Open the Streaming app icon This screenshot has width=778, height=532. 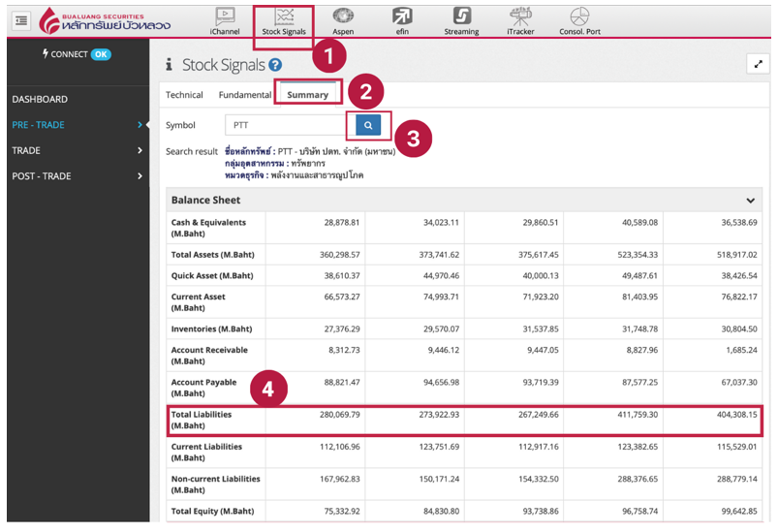coord(461,21)
